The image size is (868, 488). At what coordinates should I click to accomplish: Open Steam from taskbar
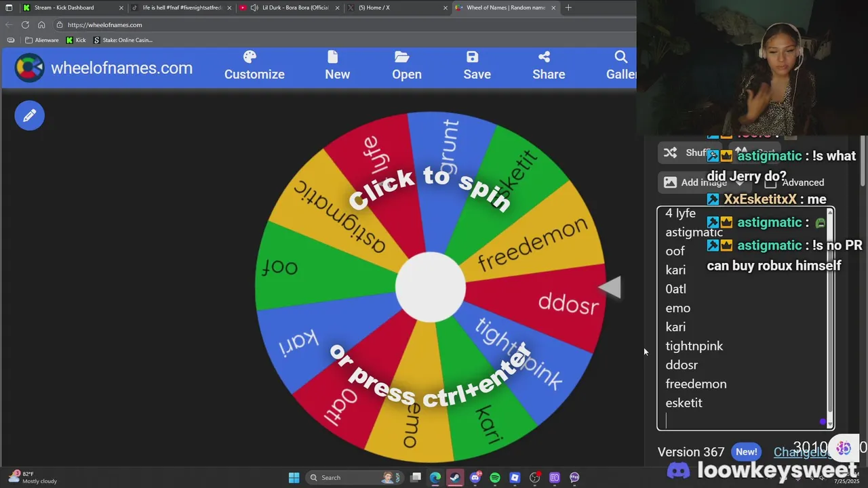[x=455, y=478]
